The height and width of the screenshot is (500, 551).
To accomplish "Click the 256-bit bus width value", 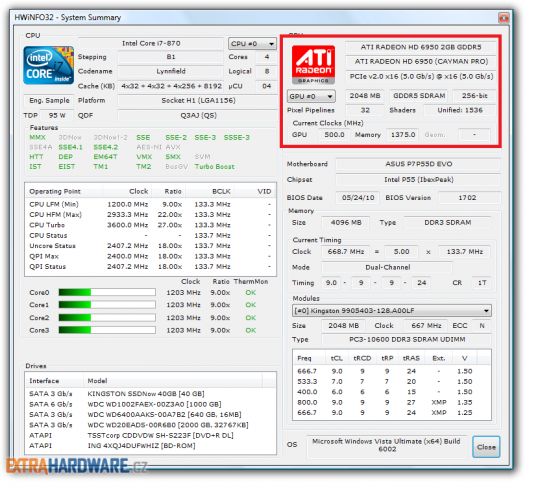I will pyautogui.click(x=474, y=96).
